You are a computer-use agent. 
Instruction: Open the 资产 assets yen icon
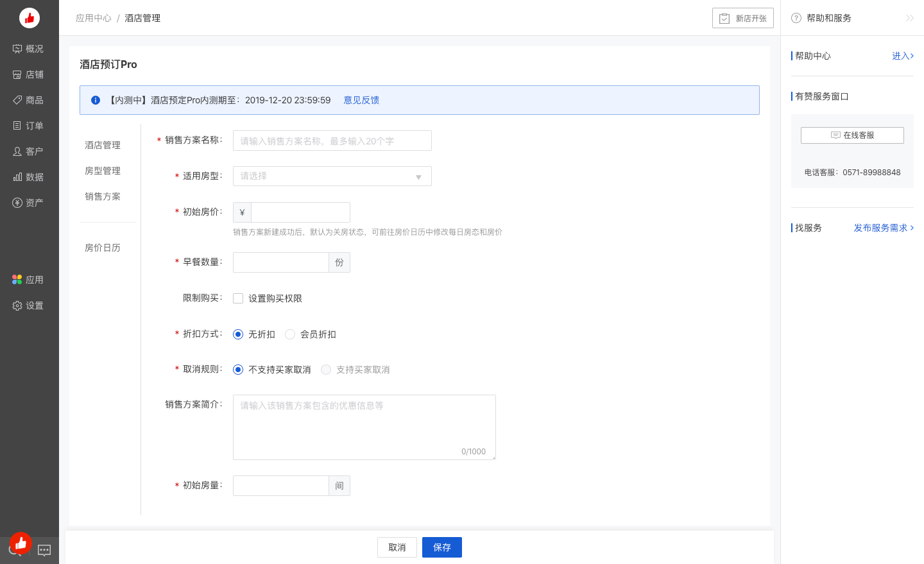pyautogui.click(x=17, y=203)
